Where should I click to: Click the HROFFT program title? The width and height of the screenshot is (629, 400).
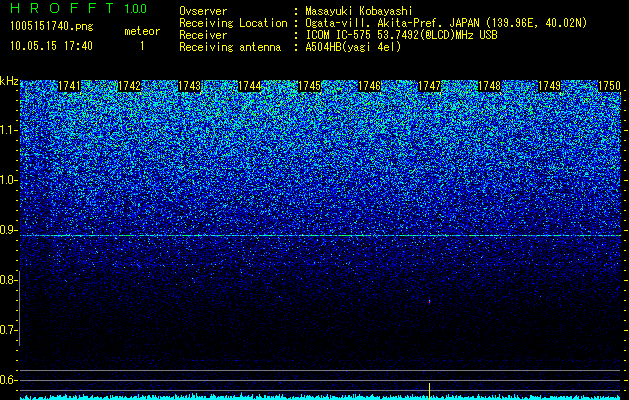click(x=62, y=8)
